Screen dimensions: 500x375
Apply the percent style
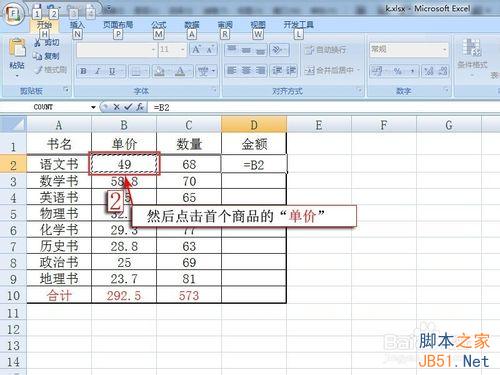click(397, 71)
